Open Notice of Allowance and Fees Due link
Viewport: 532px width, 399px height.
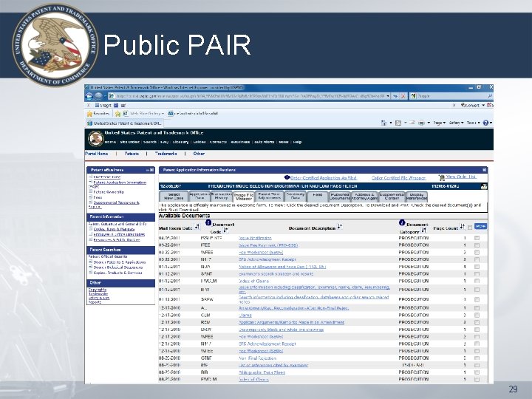282,267
